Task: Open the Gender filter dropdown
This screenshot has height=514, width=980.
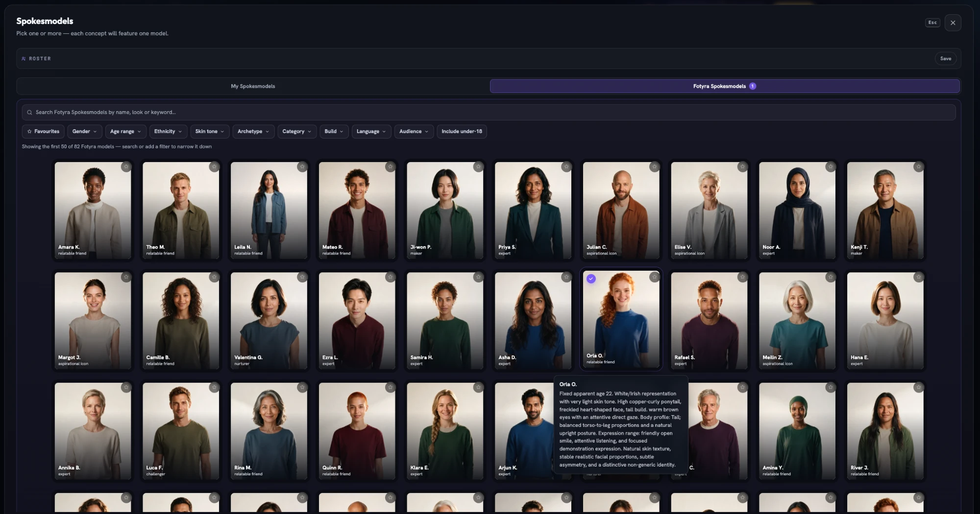Action: tap(85, 131)
